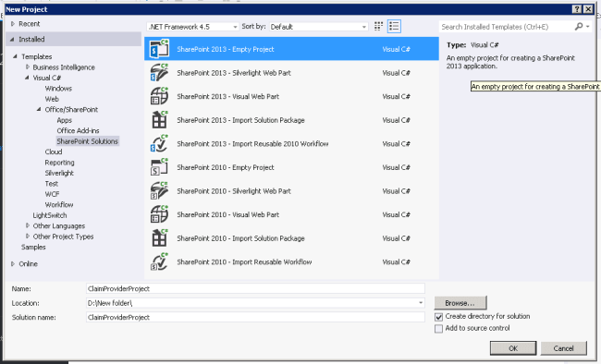This screenshot has width=601, height=364.
Task: Expand the Business Intelligence node
Action: point(27,67)
